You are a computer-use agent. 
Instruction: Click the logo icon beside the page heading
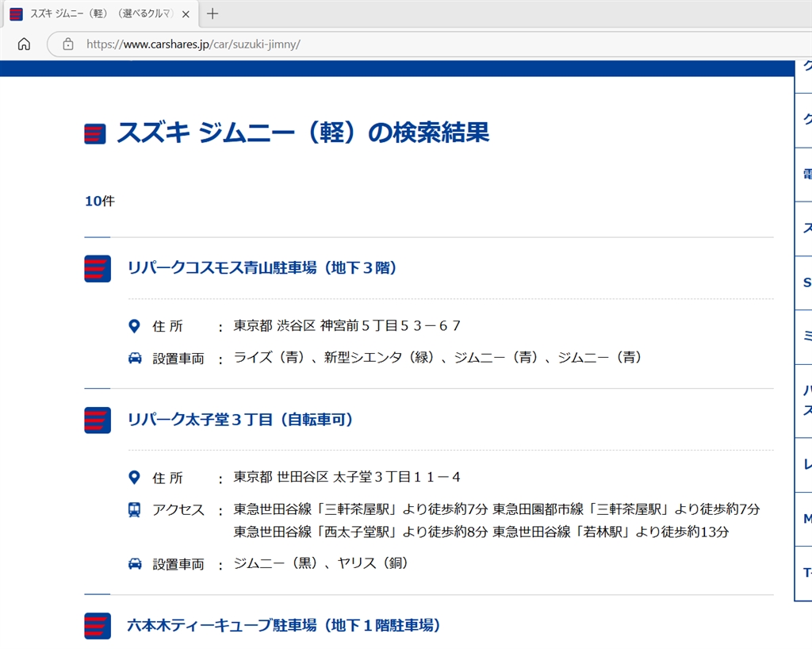click(x=95, y=133)
